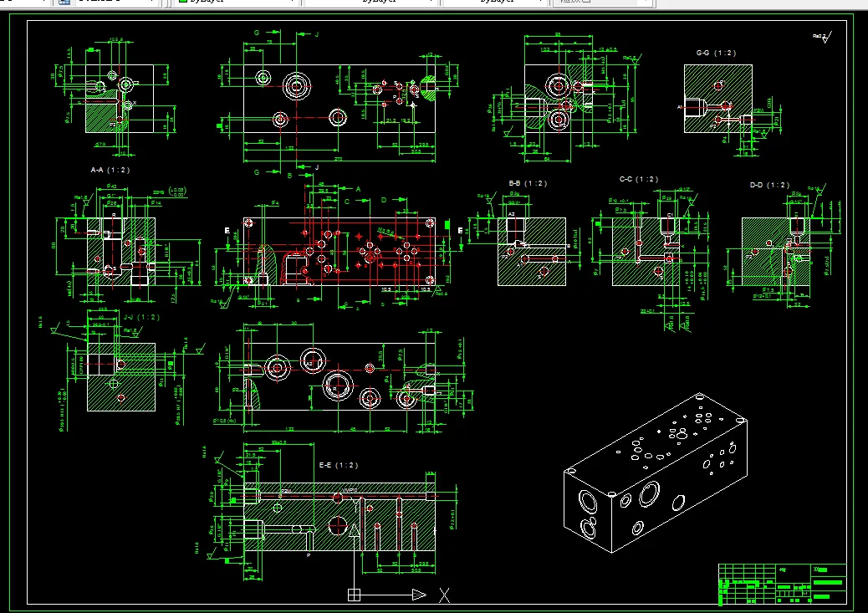Screen dimensions: 868x613
Task: Click the UCS X-axis arrowhead
Action: [419, 595]
